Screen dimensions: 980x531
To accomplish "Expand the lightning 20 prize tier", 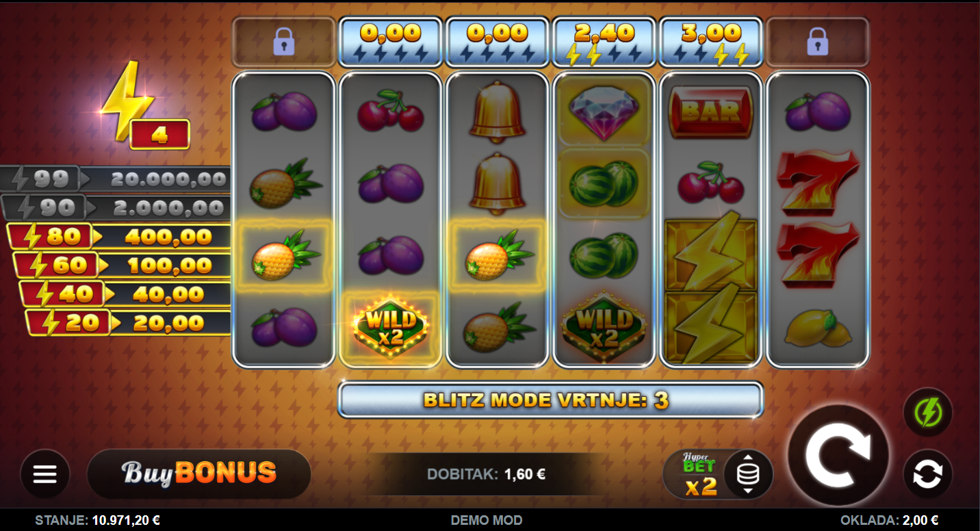I will (129, 322).
